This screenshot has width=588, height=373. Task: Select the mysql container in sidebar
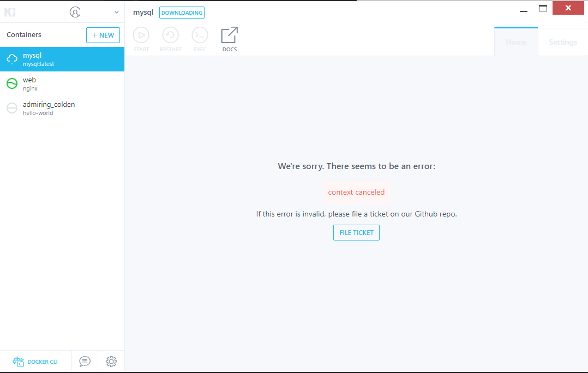coord(62,59)
